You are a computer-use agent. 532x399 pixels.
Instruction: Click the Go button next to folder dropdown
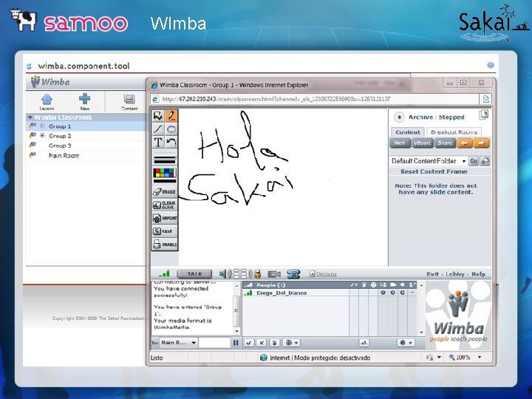coord(474,161)
